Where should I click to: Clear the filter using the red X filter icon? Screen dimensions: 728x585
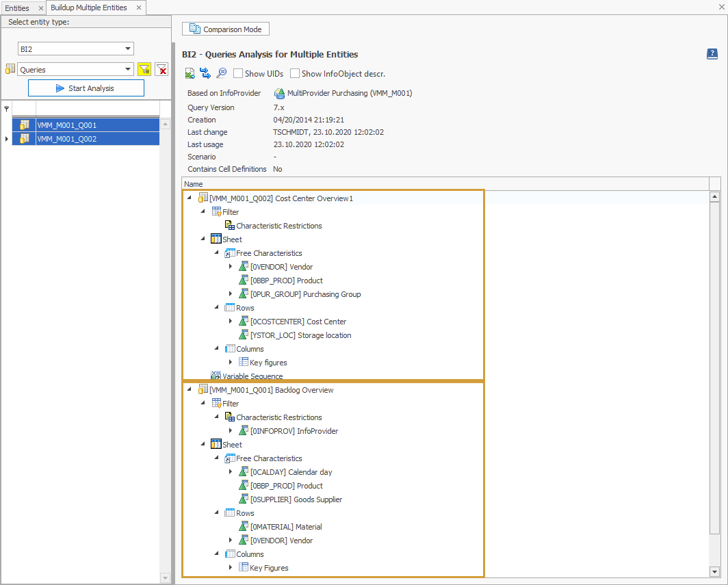[161, 69]
